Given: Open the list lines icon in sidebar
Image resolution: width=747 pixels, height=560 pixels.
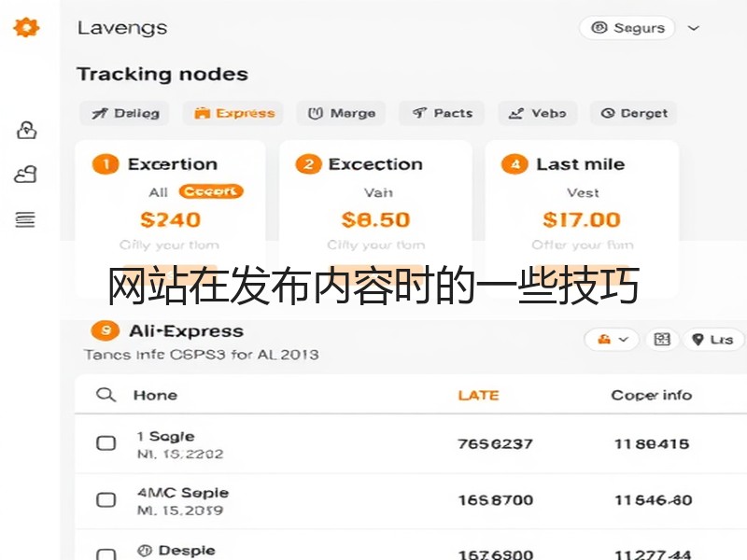Looking at the screenshot, I should coord(25,219).
